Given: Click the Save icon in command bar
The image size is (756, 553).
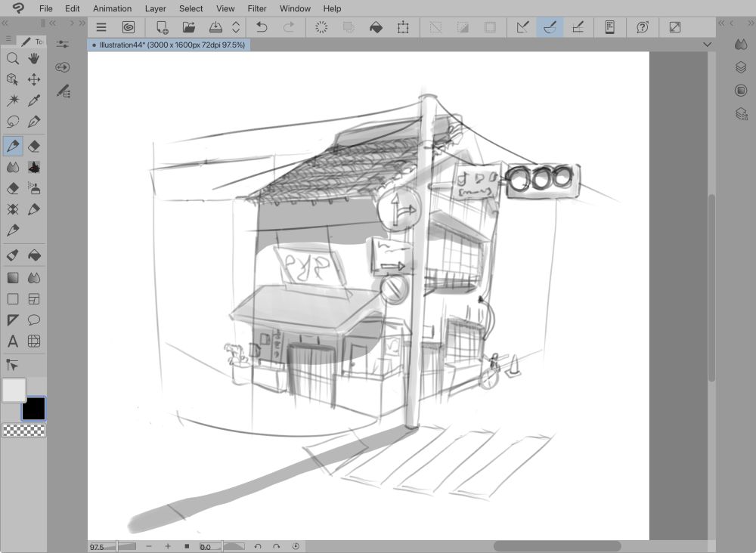Looking at the screenshot, I should pyautogui.click(x=215, y=27).
